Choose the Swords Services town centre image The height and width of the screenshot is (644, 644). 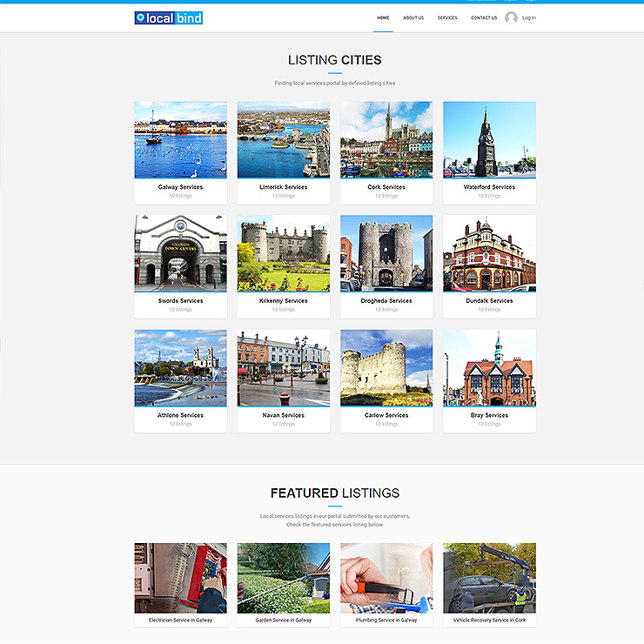click(180, 253)
